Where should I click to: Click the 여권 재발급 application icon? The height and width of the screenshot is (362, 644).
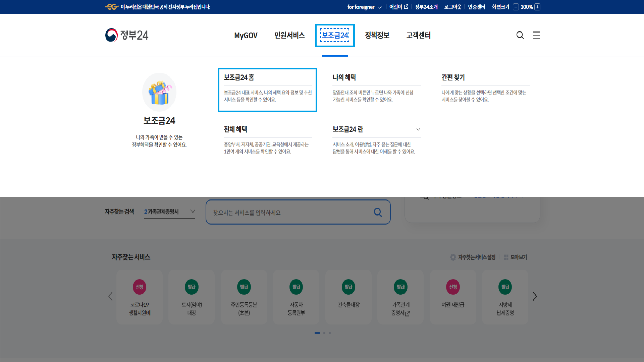(x=453, y=297)
